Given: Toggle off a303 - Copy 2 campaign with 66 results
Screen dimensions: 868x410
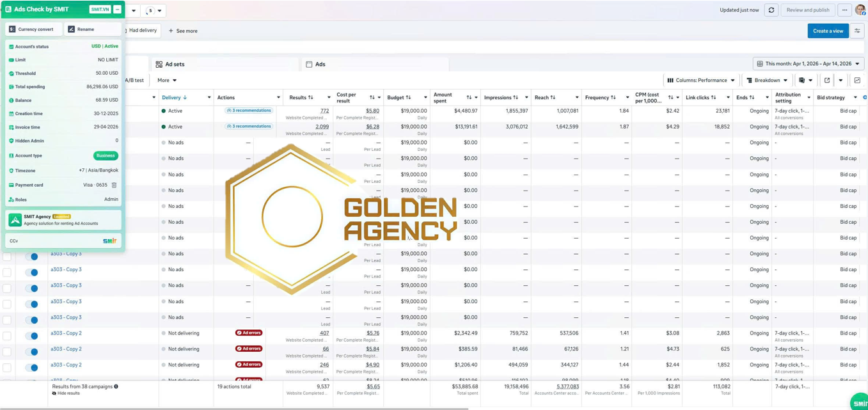Looking at the screenshot, I should (x=31, y=352).
